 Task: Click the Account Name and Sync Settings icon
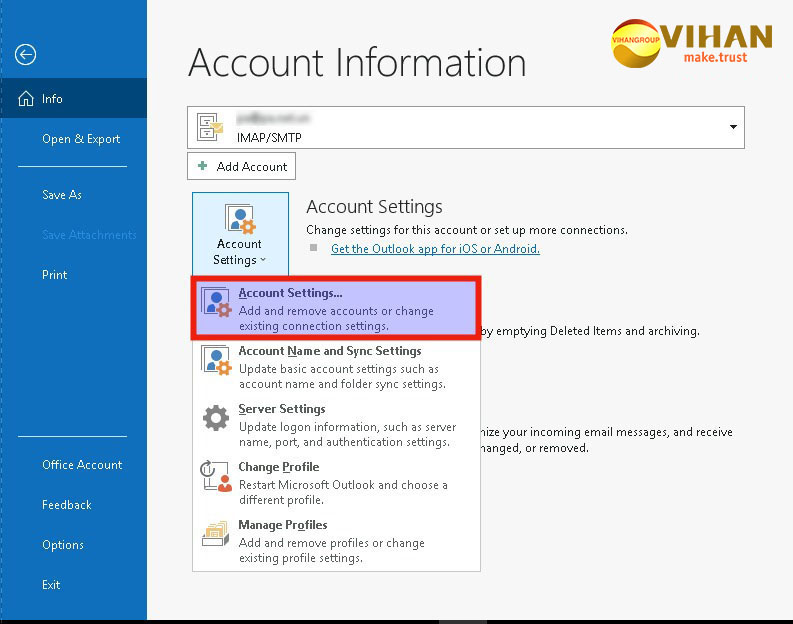pos(216,361)
